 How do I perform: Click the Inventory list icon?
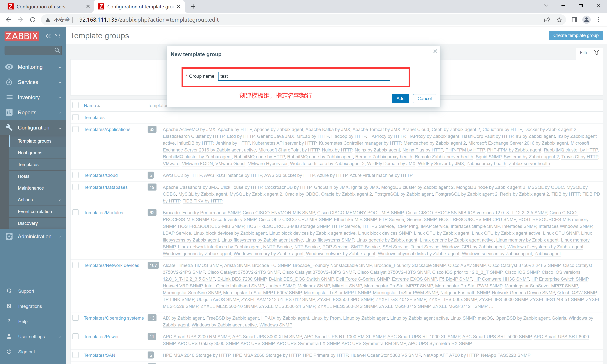pyautogui.click(x=9, y=97)
